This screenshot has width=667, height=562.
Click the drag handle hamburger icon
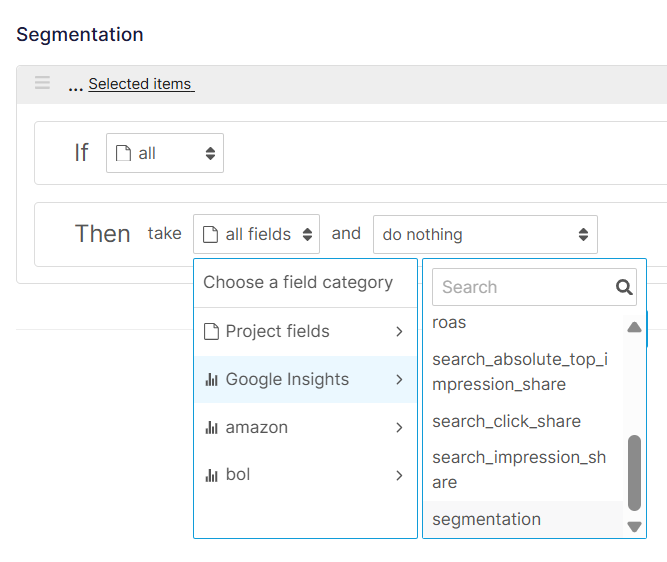click(42, 83)
